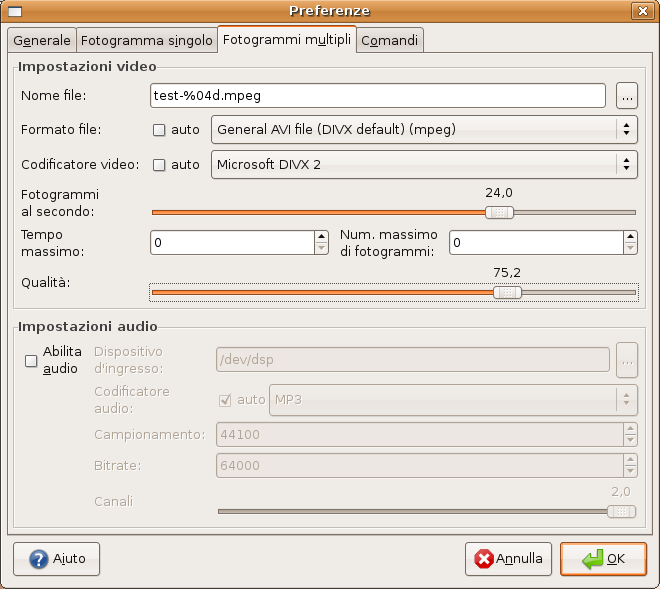This screenshot has width=660, height=589.
Task: Toggle auto checkbox for Codificatore video
Action: (159, 165)
